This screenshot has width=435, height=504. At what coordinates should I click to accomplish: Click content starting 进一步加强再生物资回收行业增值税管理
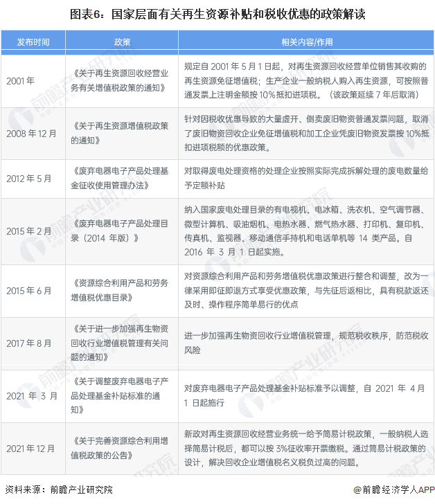point(306,343)
